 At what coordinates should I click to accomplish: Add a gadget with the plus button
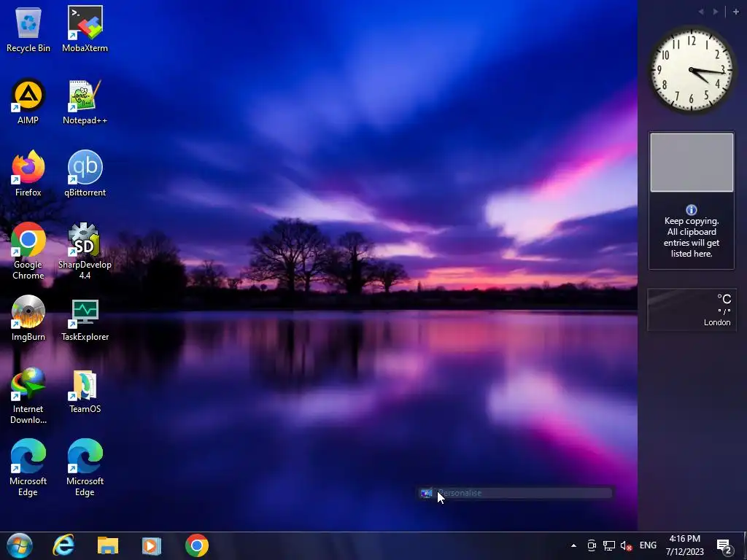(735, 12)
